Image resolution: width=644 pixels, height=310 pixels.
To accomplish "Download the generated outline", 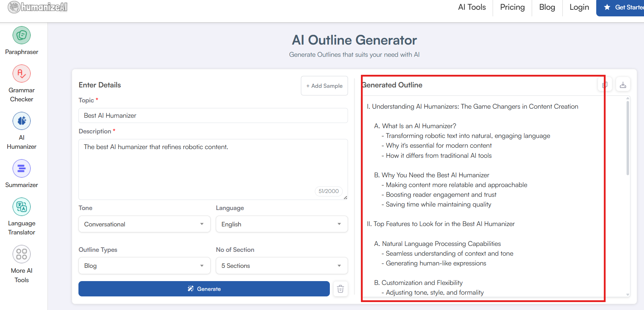I will tap(623, 85).
